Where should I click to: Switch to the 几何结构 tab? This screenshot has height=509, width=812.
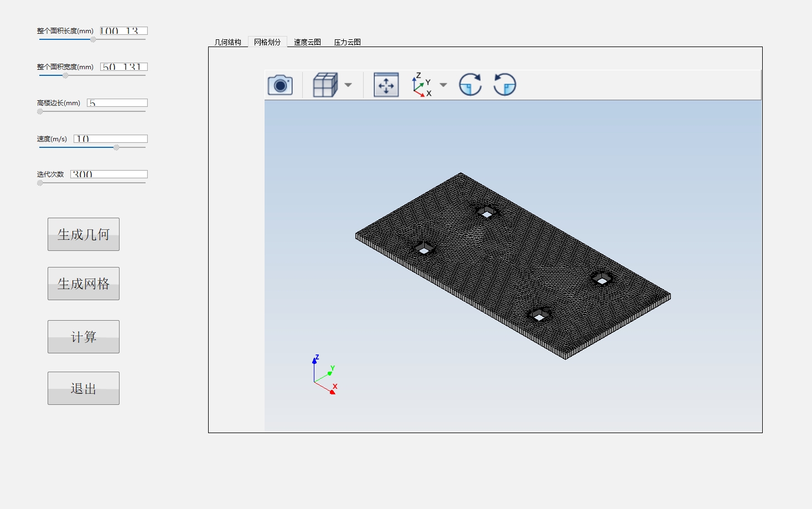click(x=228, y=42)
